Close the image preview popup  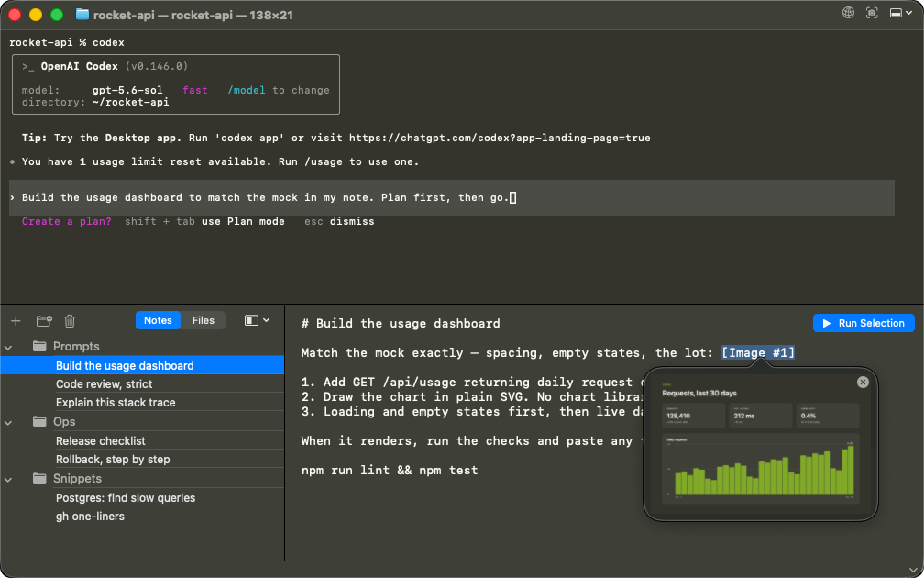[x=863, y=383]
